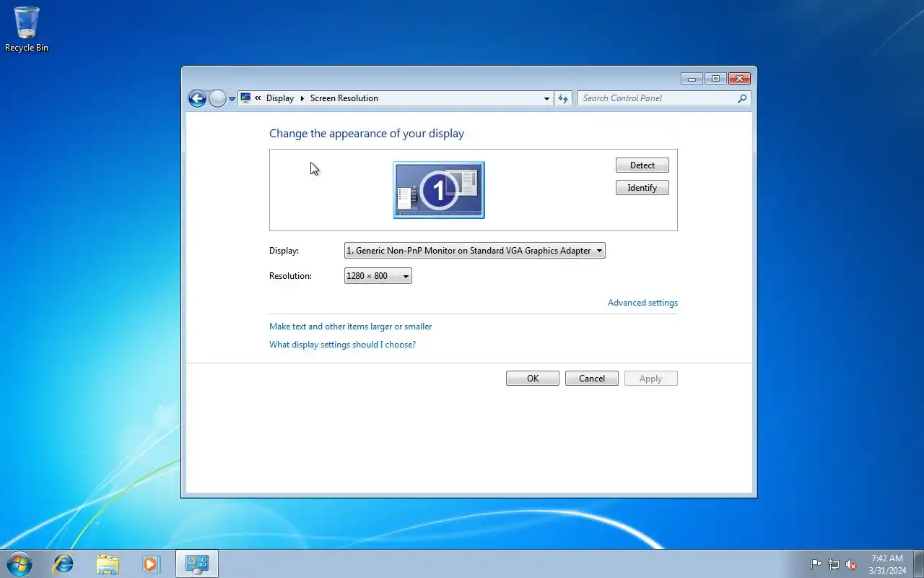Click the Screen Resolution breadcrumb

tap(344, 98)
